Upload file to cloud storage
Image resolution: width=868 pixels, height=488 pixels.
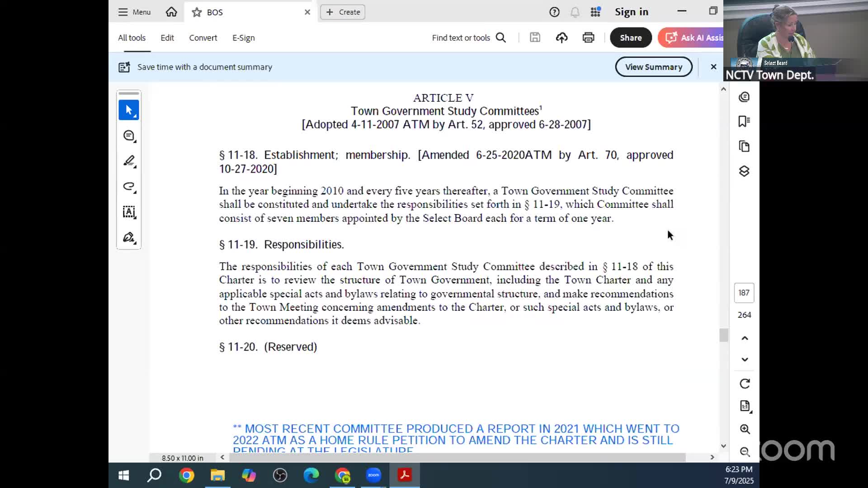561,38
